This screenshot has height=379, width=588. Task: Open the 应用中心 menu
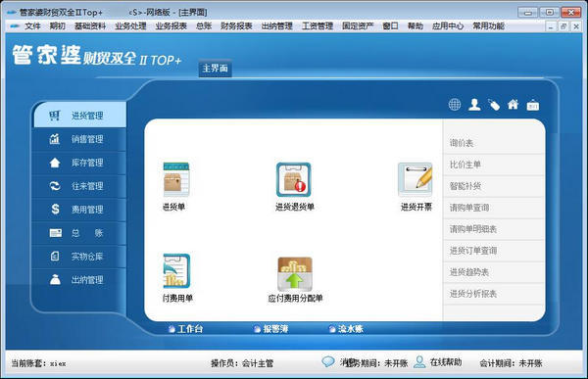click(x=448, y=25)
